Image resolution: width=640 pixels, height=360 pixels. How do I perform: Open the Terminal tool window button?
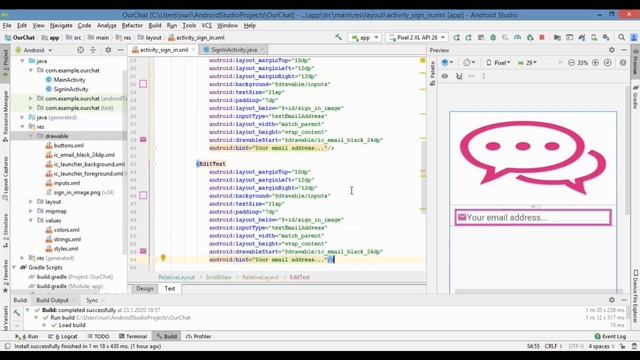[133, 336]
